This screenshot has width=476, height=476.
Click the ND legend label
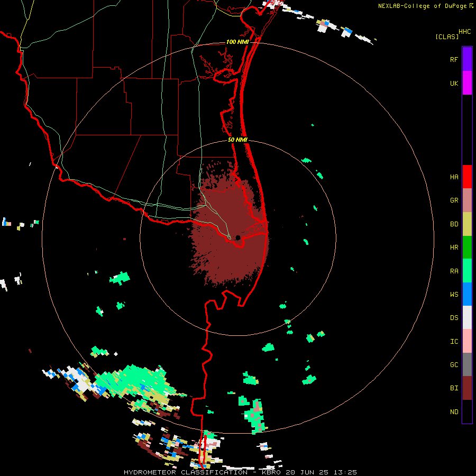pyautogui.click(x=454, y=412)
